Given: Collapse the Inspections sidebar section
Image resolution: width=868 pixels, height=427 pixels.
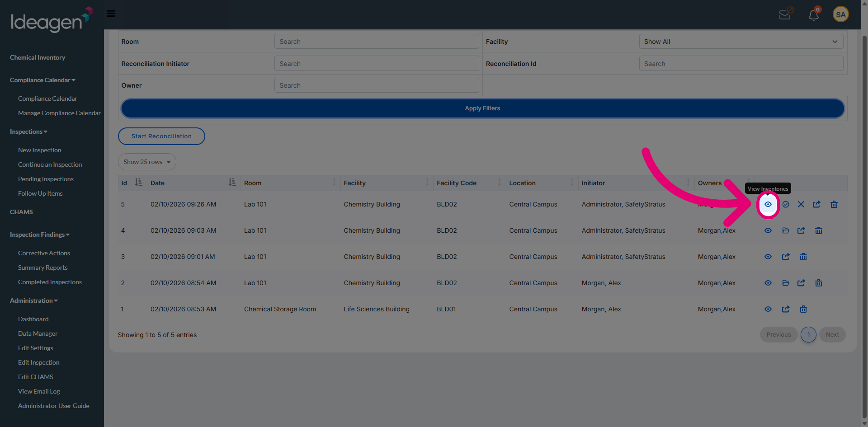Looking at the screenshot, I should pyautogui.click(x=28, y=131).
